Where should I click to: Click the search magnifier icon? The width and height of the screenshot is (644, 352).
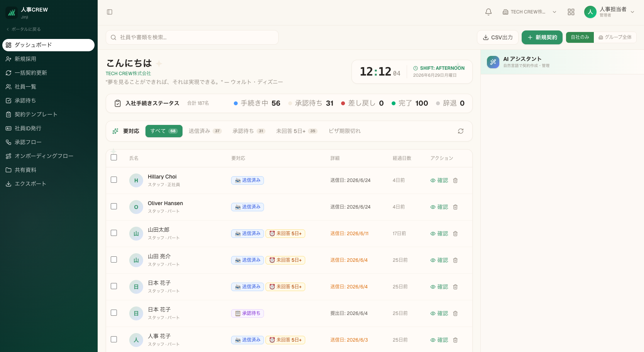(x=113, y=37)
